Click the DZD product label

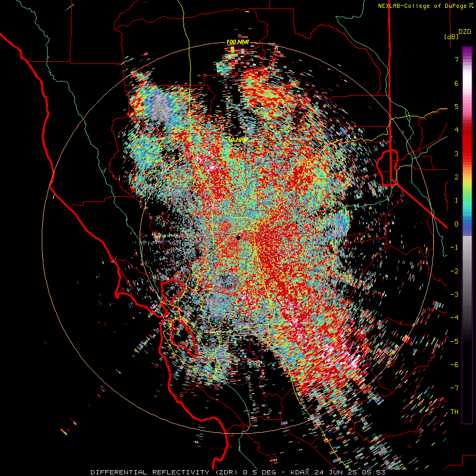pos(465,32)
